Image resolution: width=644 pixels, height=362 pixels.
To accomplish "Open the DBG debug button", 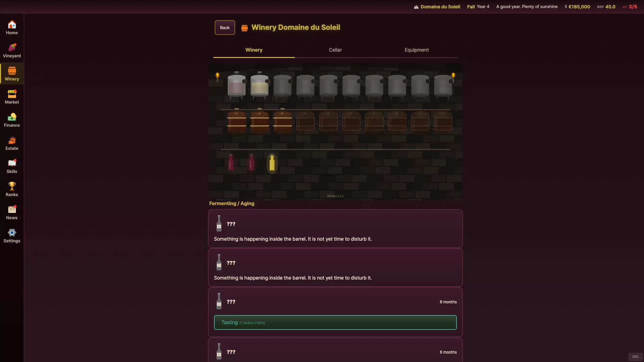I will pos(635,357).
